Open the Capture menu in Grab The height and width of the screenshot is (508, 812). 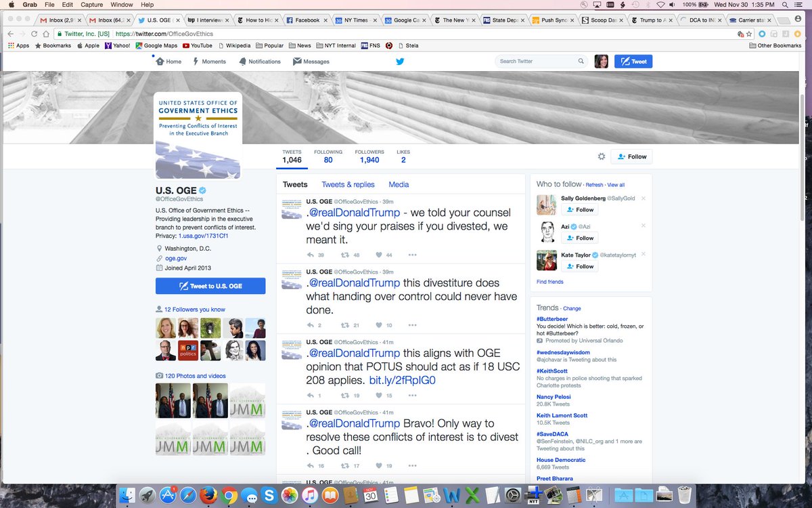point(91,5)
